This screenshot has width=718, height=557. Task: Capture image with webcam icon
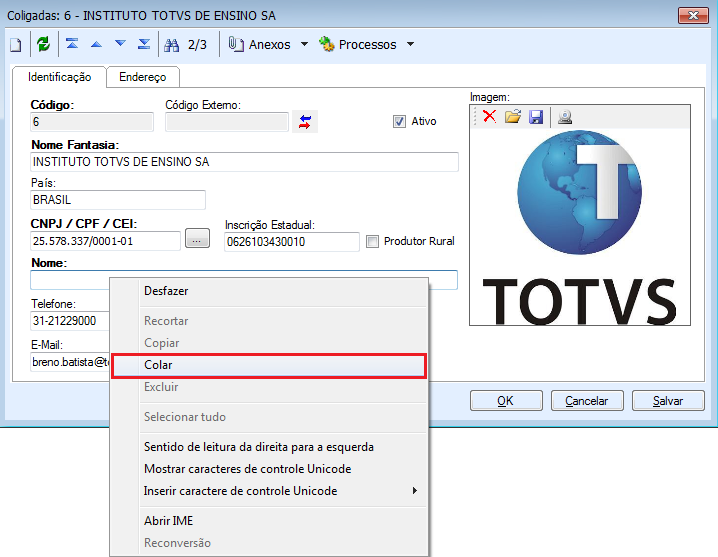pos(565,117)
